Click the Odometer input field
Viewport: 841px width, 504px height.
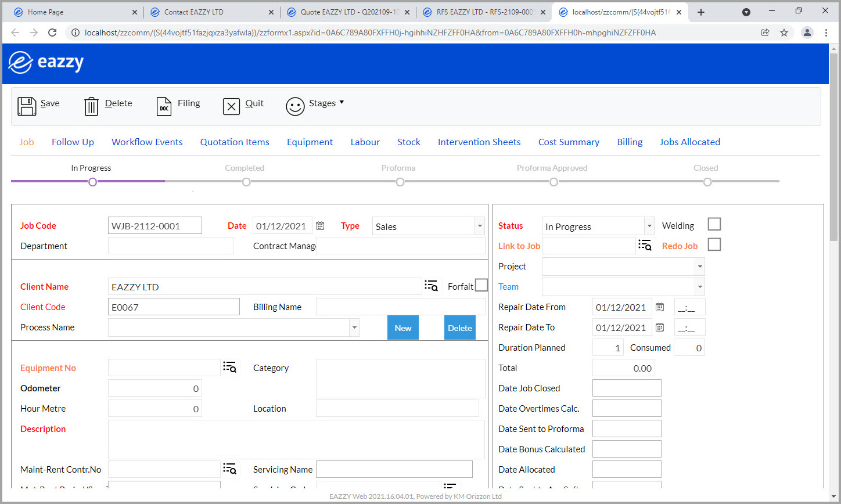point(155,388)
